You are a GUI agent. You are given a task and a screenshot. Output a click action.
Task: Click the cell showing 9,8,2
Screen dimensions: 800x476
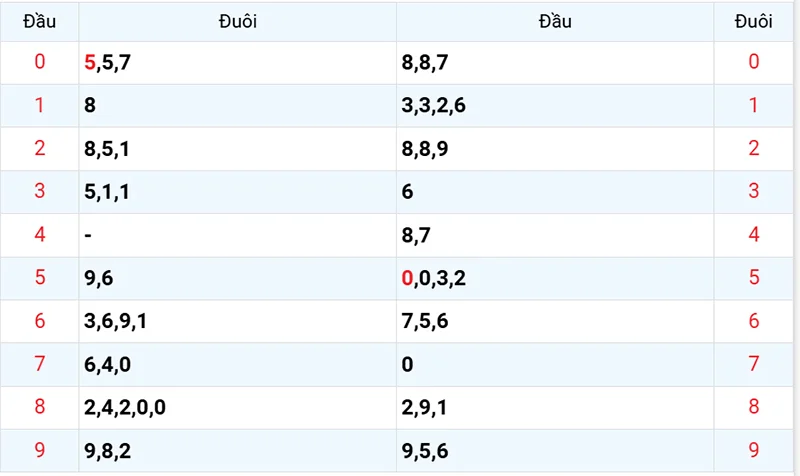click(237, 450)
